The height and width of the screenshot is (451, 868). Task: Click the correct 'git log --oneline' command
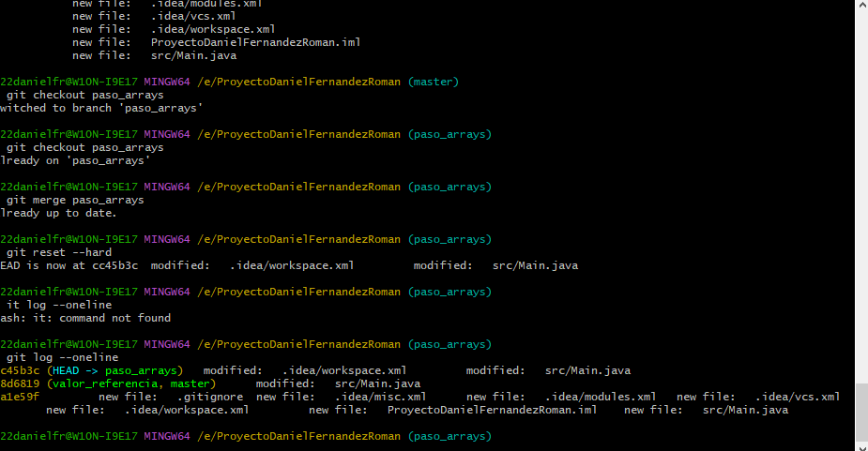63,358
